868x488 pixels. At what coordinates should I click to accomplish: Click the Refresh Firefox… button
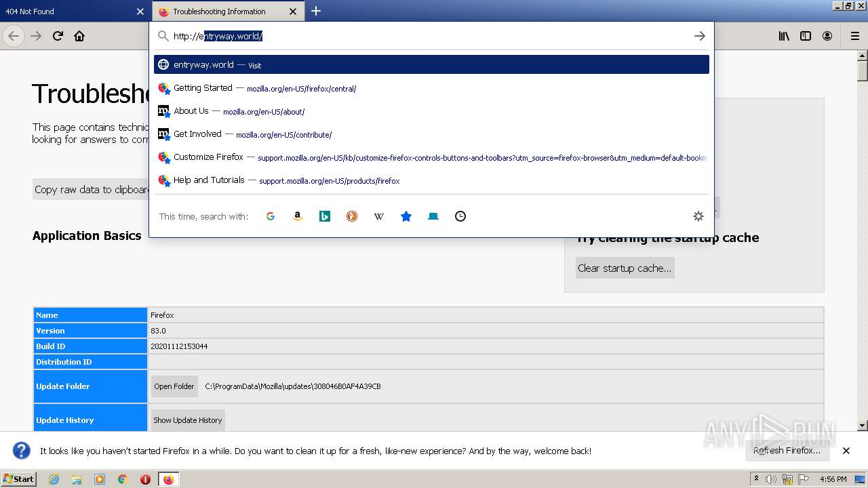(787, 451)
